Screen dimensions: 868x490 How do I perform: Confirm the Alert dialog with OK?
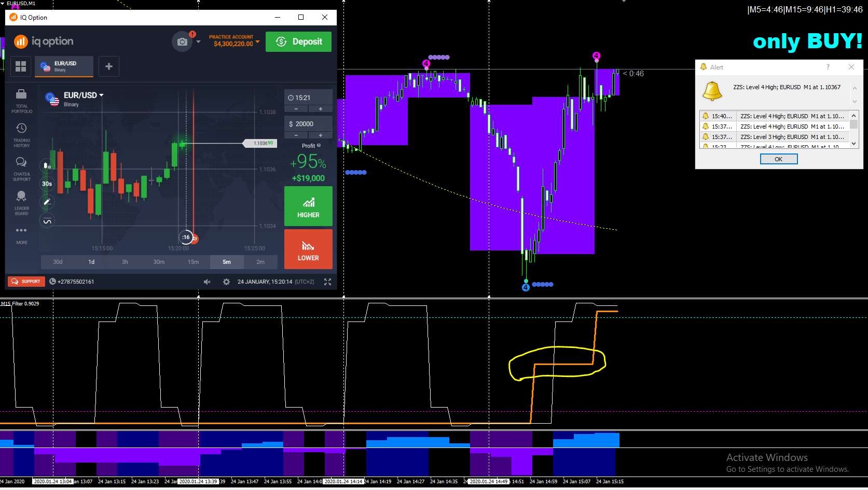click(x=779, y=159)
